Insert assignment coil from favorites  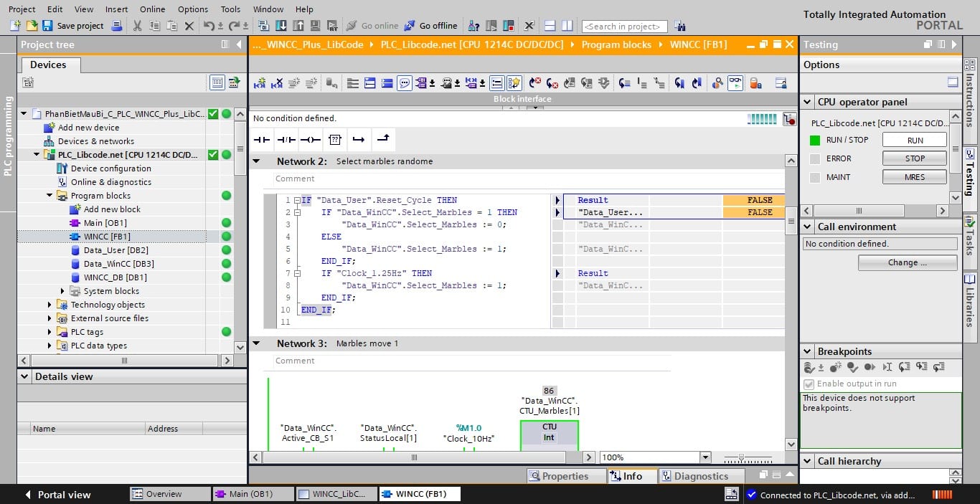click(311, 139)
